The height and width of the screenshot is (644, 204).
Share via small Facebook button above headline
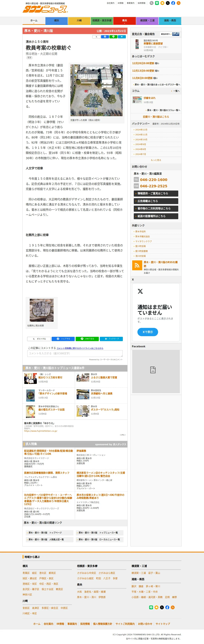coord(105,37)
